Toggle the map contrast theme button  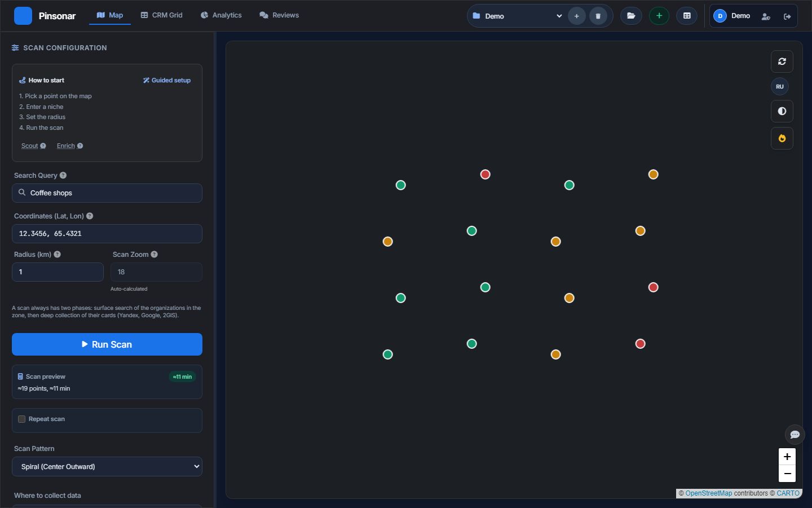(782, 111)
